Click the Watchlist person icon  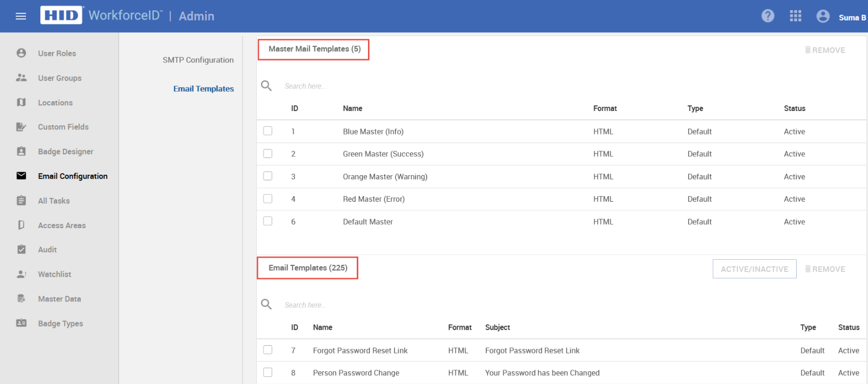pos(21,274)
